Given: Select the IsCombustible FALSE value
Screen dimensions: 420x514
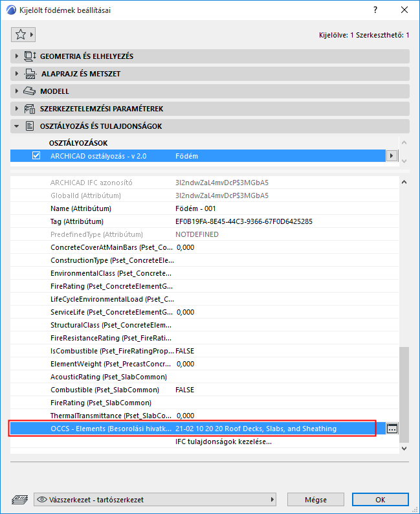Looking at the screenshot, I should [x=185, y=351].
